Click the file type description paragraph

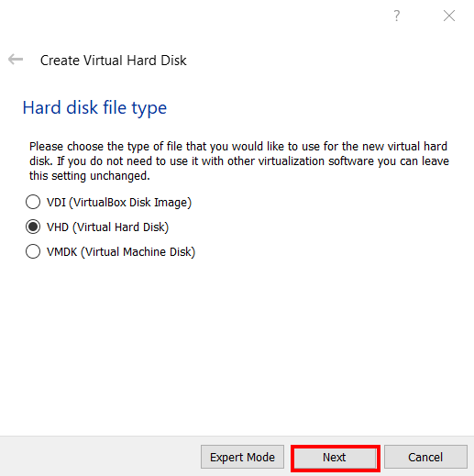[239, 161]
